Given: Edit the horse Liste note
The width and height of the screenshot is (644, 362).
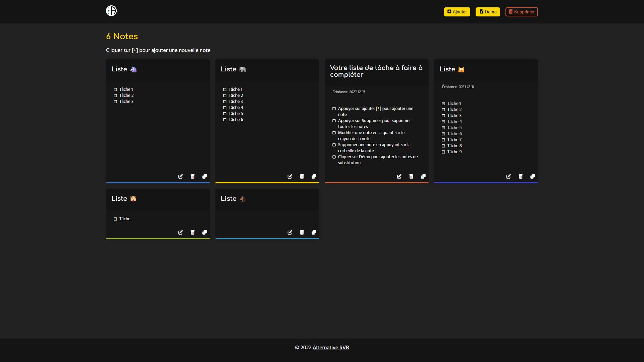Looking at the screenshot, I should [x=290, y=232].
